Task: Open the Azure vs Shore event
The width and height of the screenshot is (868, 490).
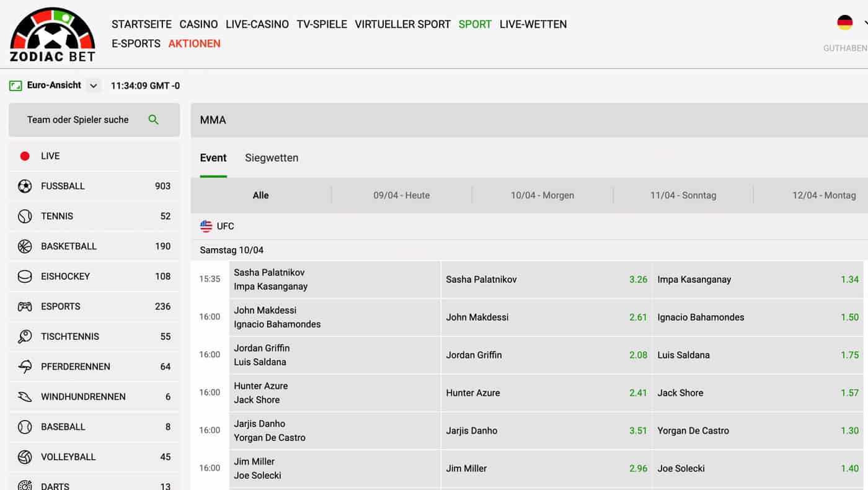Action: [x=335, y=393]
